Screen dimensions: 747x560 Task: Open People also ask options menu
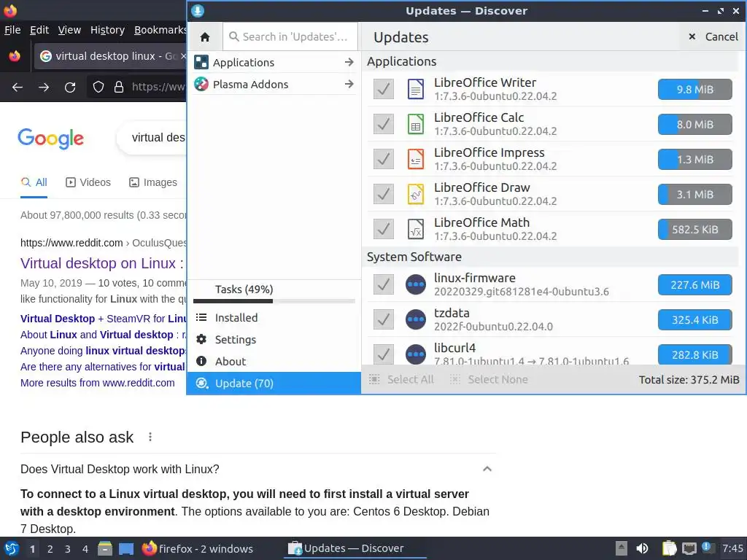[x=150, y=437]
